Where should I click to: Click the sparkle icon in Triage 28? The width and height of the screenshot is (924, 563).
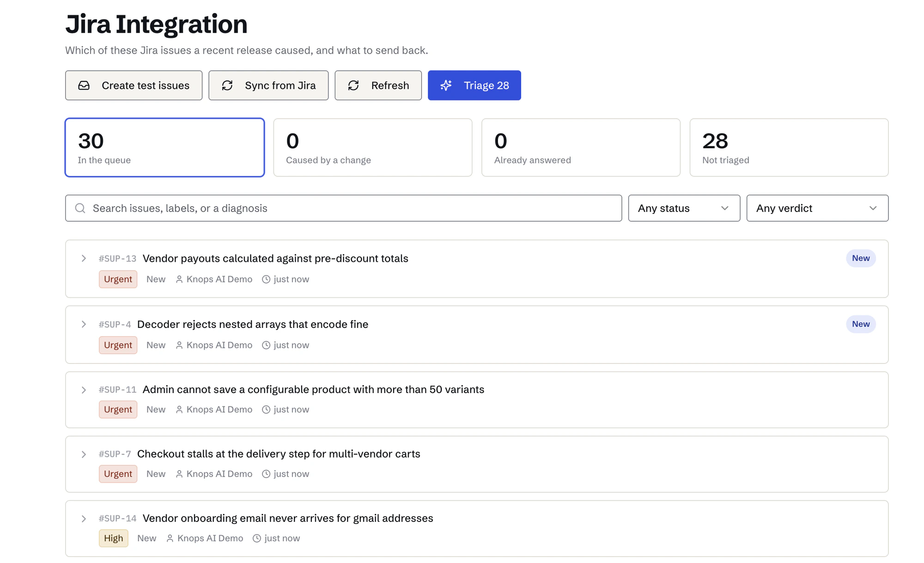click(x=446, y=85)
